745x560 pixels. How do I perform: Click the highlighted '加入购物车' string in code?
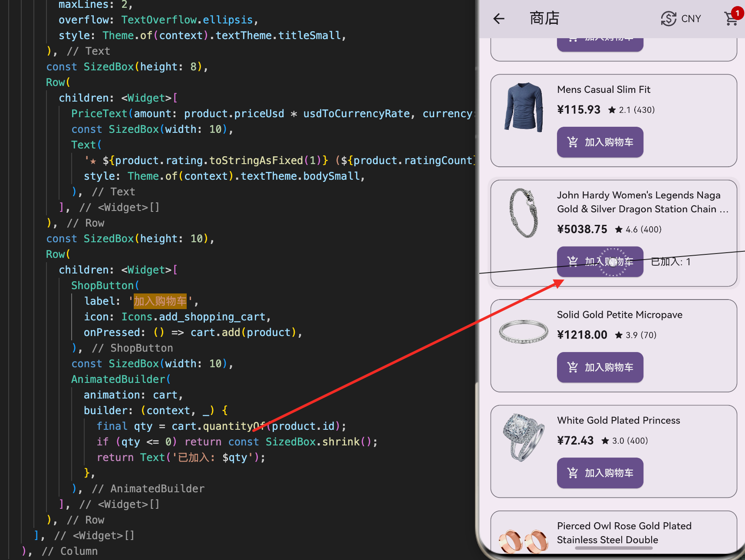[x=160, y=301]
